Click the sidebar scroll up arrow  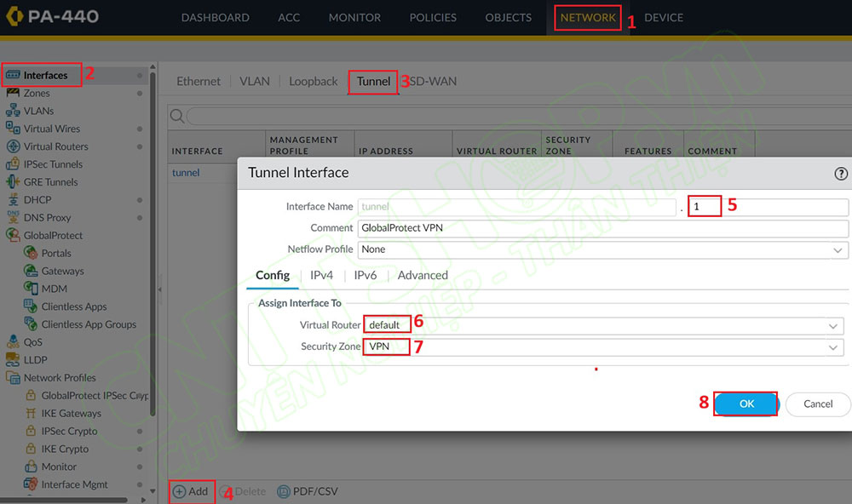pyautogui.click(x=153, y=66)
